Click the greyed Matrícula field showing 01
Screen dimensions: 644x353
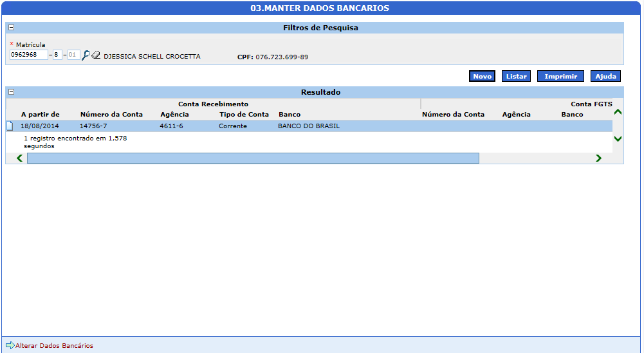(73, 55)
